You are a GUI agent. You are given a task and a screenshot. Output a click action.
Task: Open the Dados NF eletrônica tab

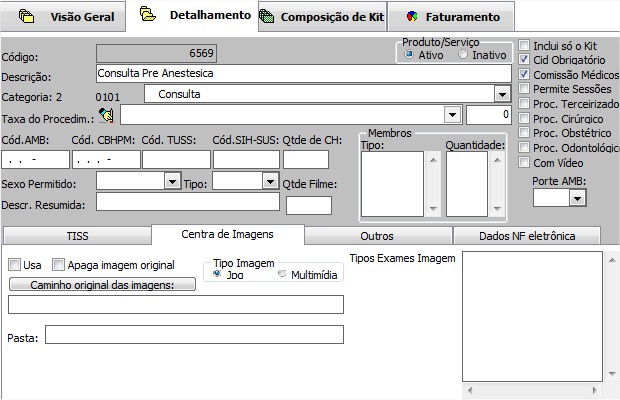tap(527, 236)
